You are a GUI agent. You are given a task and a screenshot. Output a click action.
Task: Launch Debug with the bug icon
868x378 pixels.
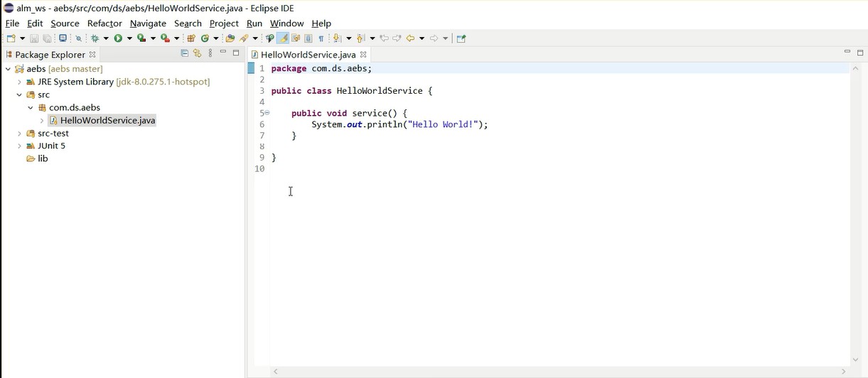[95, 38]
